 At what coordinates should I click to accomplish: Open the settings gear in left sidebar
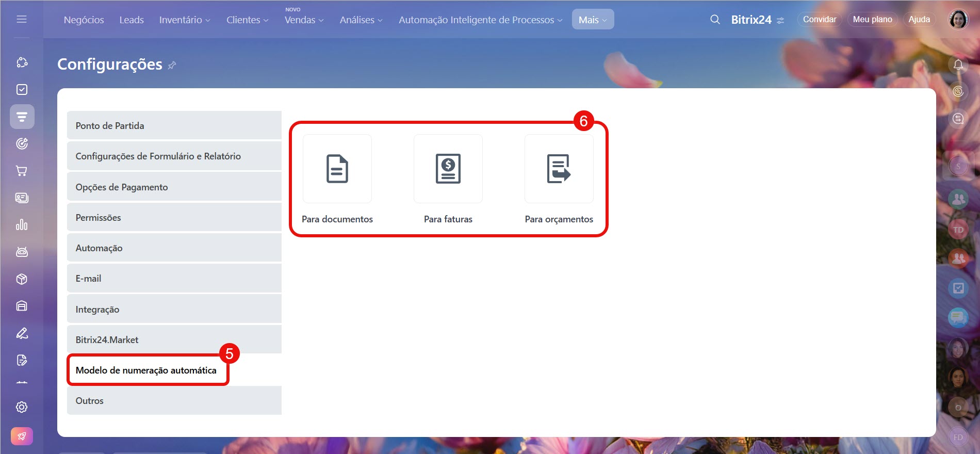[x=22, y=407]
